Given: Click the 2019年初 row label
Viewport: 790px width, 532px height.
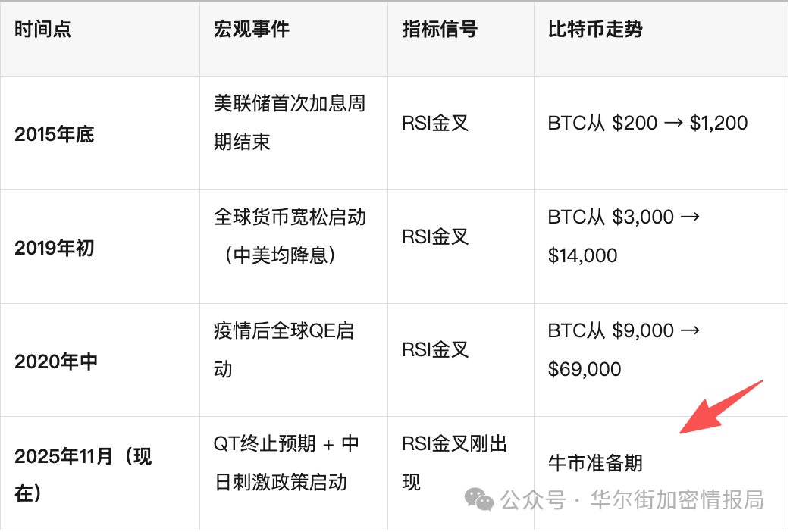Looking at the screenshot, I should (55, 248).
